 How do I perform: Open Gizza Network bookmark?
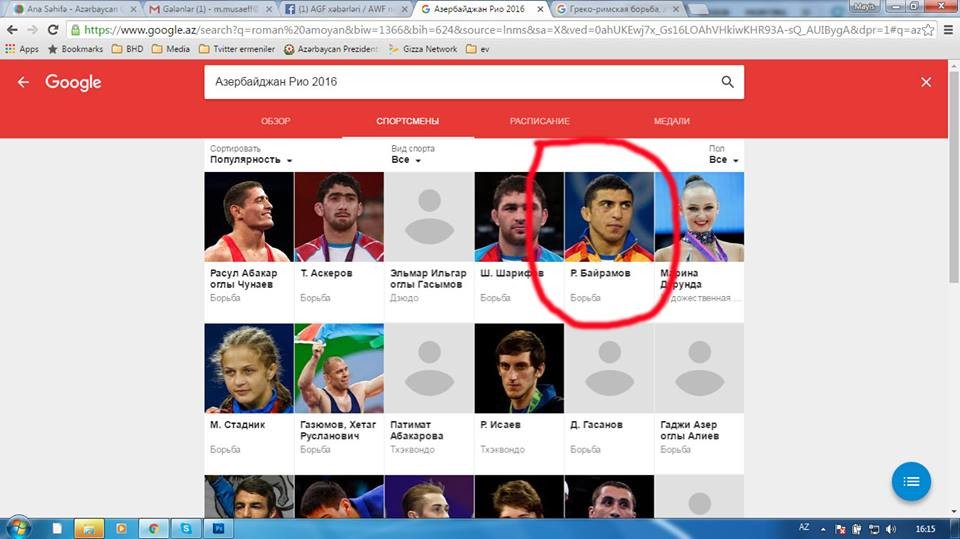[x=423, y=49]
